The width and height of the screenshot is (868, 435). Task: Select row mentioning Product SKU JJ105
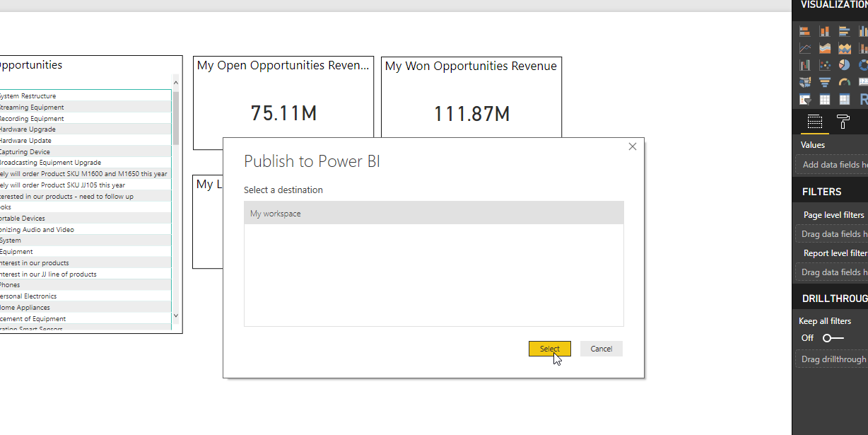[86, 185]
